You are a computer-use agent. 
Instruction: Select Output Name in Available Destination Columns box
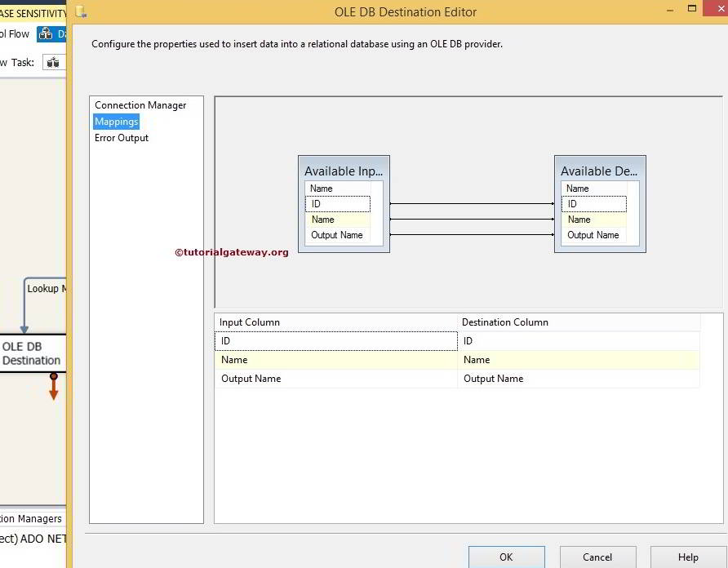click(x=593, y=235)
